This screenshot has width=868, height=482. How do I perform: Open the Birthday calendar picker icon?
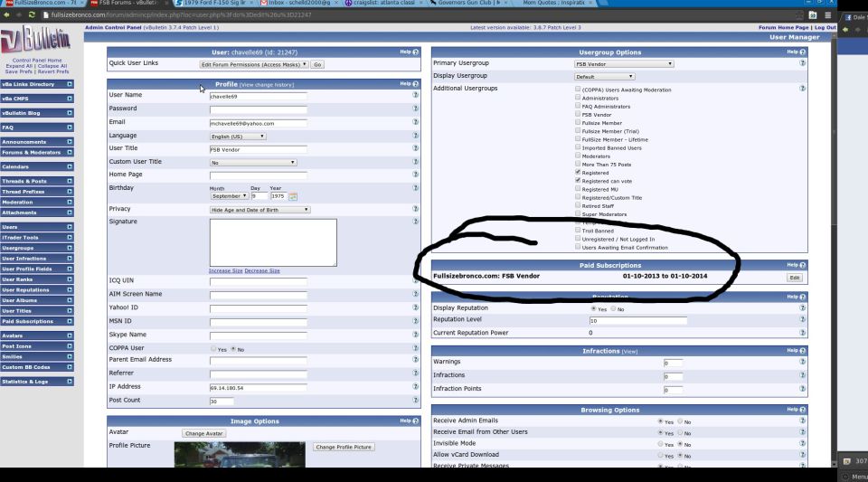[x=293, y=196]
